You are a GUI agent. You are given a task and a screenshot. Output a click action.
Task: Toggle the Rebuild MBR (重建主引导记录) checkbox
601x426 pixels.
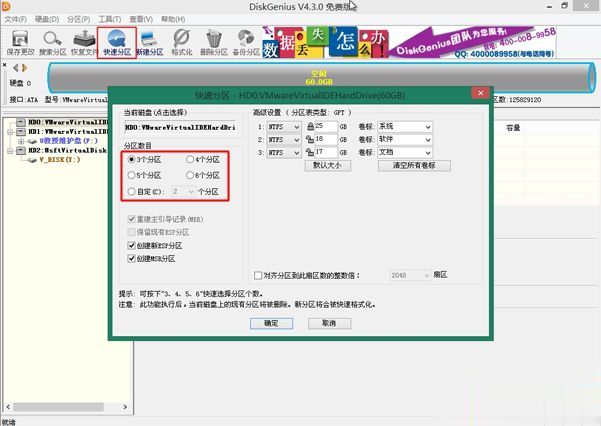pyautogui.click(x=131, y=219)
